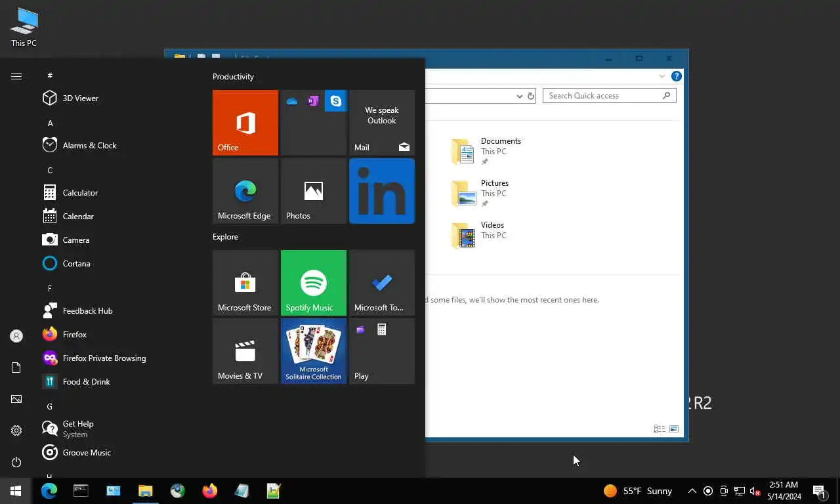Viewport: 840px width, 504px height.
Task: Open Food & Drink from the app list
Action: tap(117, 382)
